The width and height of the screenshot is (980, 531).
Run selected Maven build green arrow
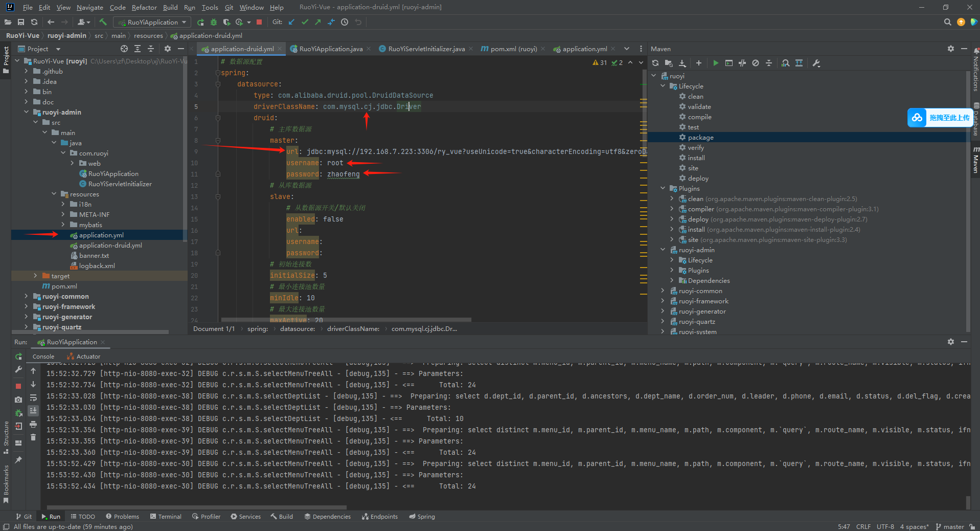716,63
